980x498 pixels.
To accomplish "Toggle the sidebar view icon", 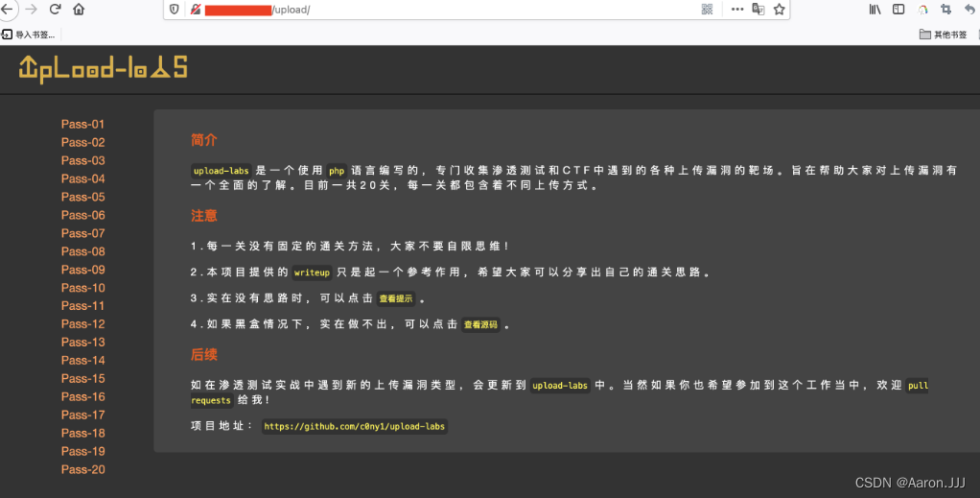I will [898, 10].
